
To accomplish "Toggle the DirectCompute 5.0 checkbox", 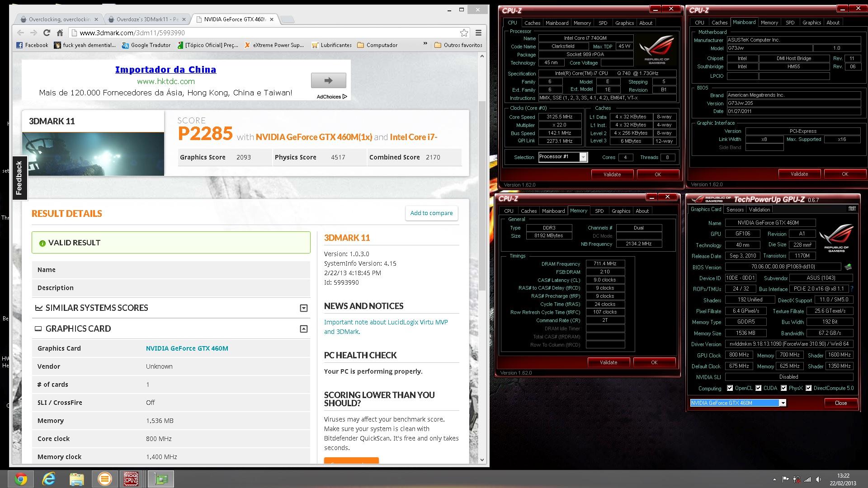I will [809, 388].
